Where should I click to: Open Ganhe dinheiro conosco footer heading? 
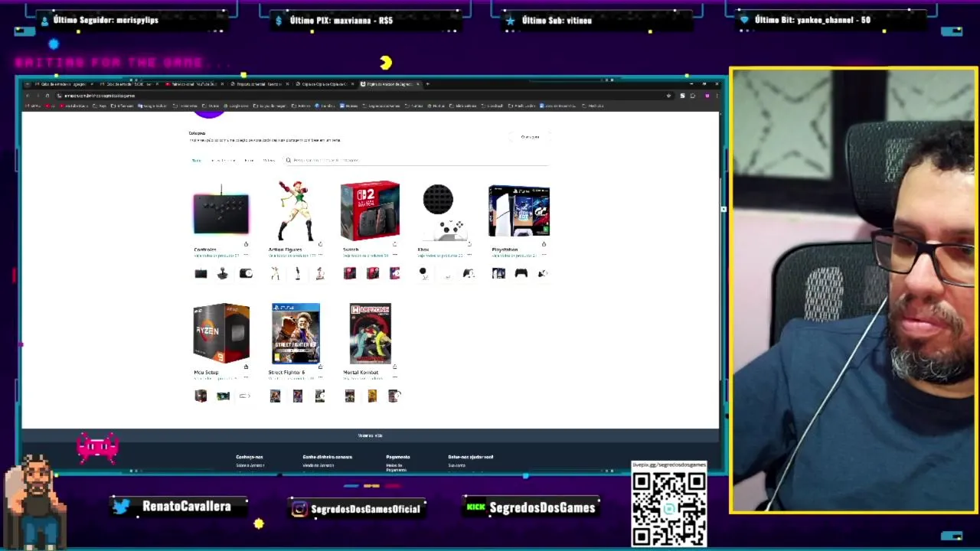point(328,457)
